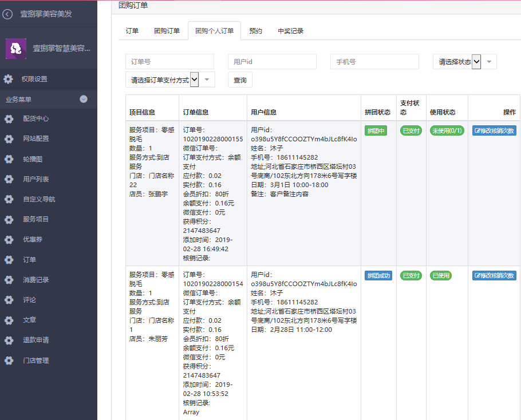The width and height of the screenshot is (521, 420).
Task: Click the 店员：朱丽芳 text
Action: click(x=148, y=339)
